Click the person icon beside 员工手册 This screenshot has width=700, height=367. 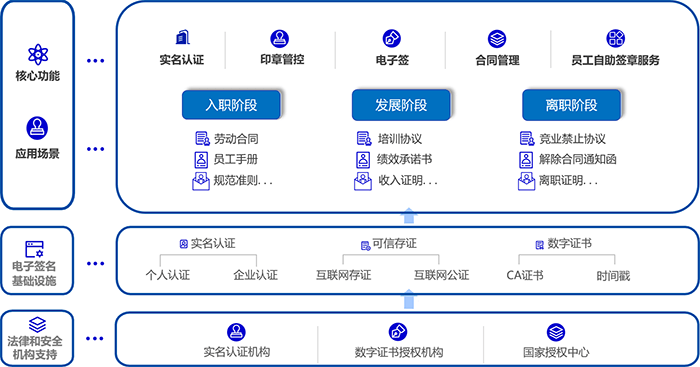coord(201,159)
